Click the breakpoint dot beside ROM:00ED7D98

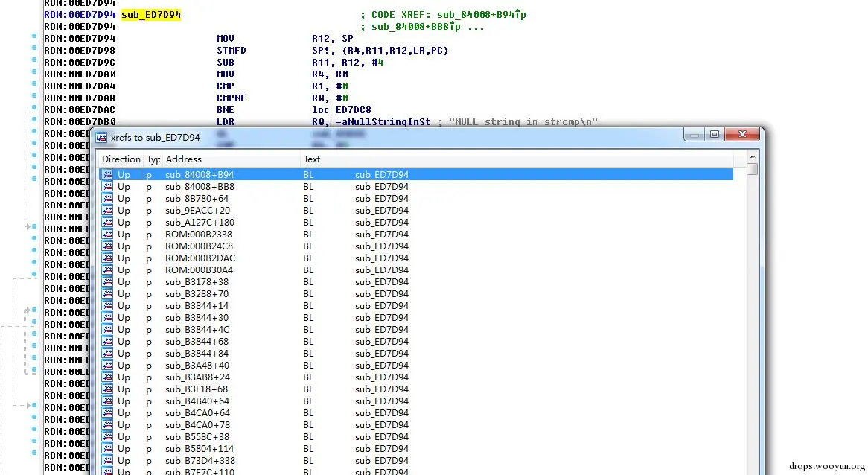[34, 48]
